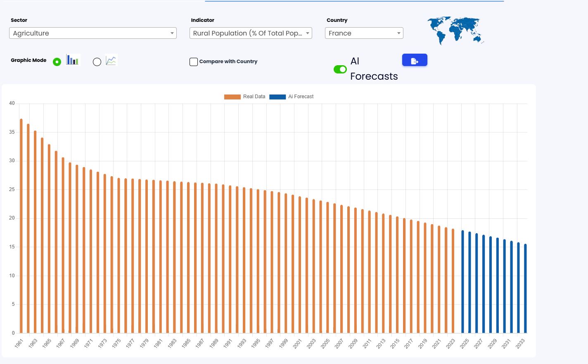588x364 pixels.
Task: Click the Country field label
Action: 337,20
